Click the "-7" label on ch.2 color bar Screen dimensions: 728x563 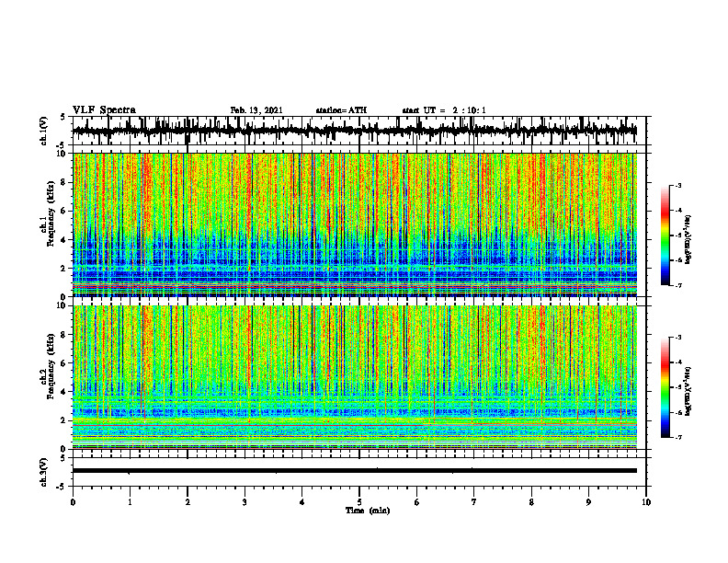(677, 438)
